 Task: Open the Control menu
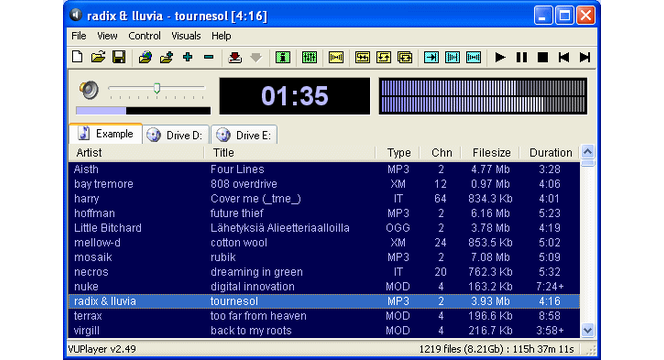pos(144,36)
